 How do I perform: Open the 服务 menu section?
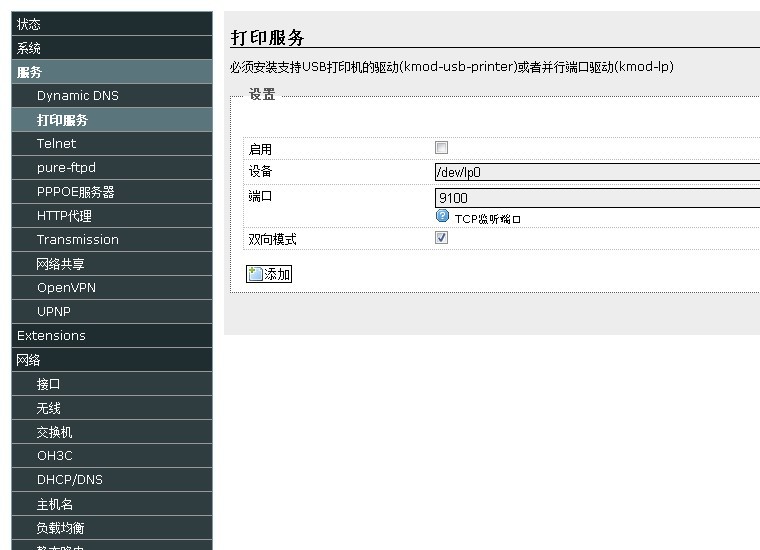[112, 72]
